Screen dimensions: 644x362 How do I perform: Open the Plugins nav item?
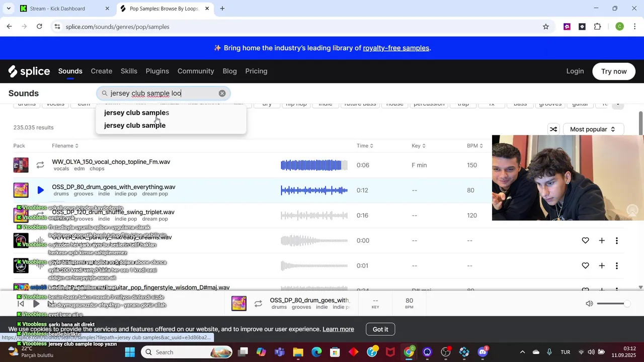[x=157, y=71]
